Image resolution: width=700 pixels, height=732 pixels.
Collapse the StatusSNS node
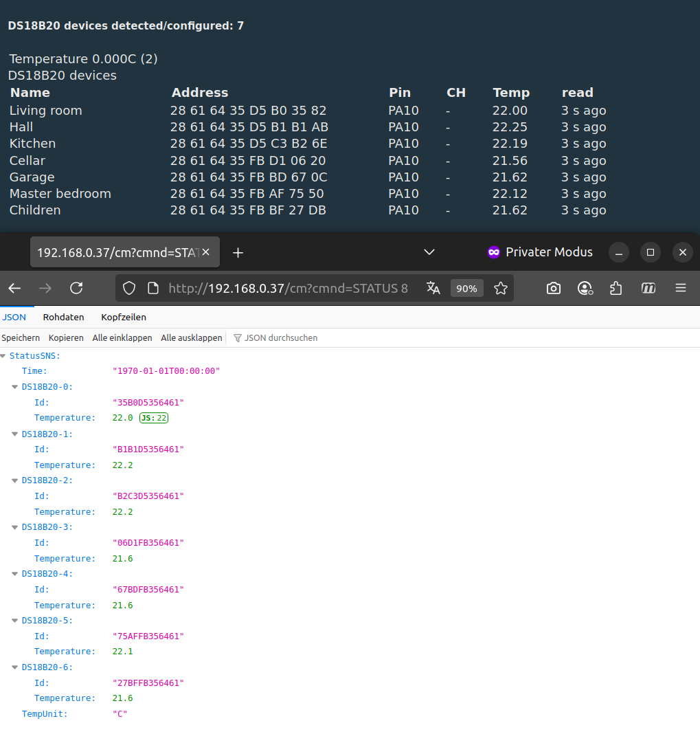[x=3, y=356]
